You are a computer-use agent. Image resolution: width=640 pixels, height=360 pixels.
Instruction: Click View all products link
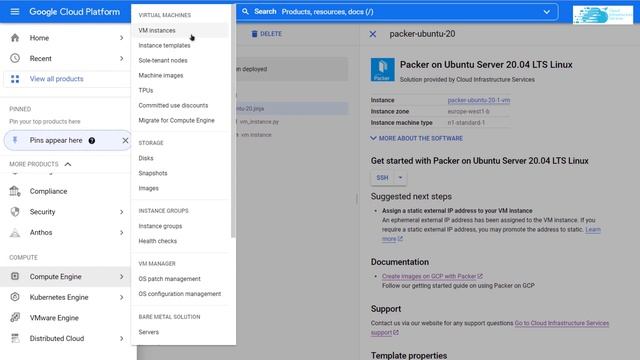coord(56,79)
